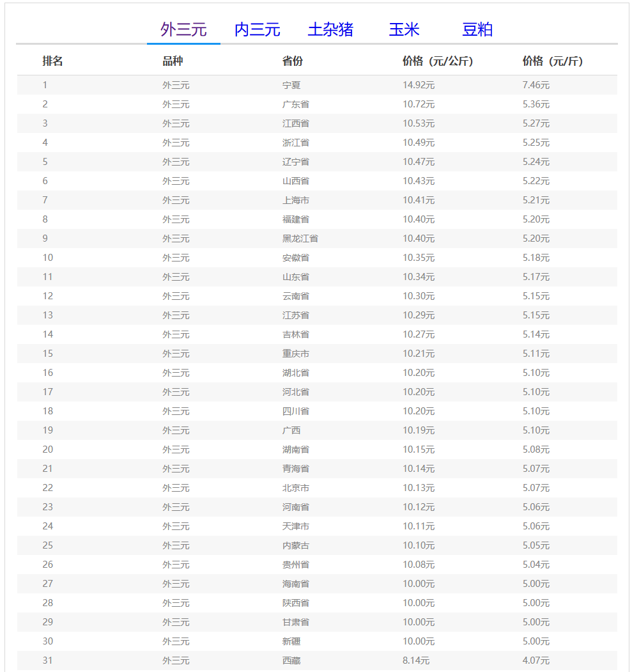This screenshot has height=672, width=632.
Task: Open the 内三元 tab
Action: pos(257,29)
